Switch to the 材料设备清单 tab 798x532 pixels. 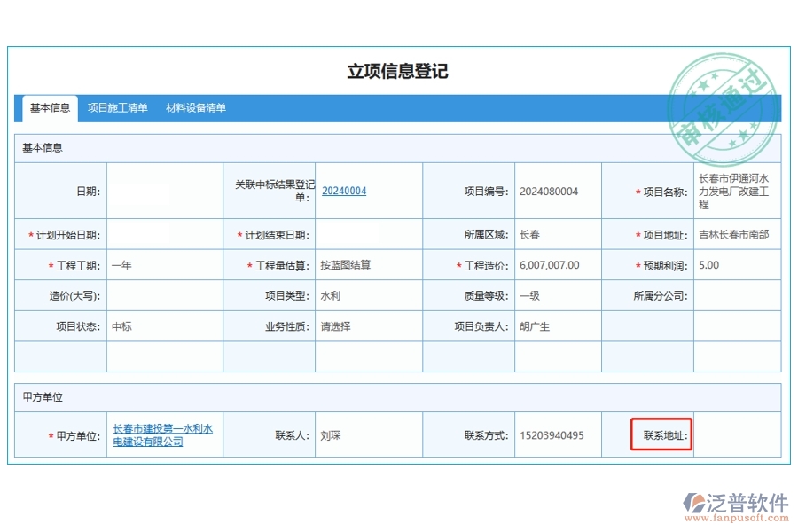(197, 107)
